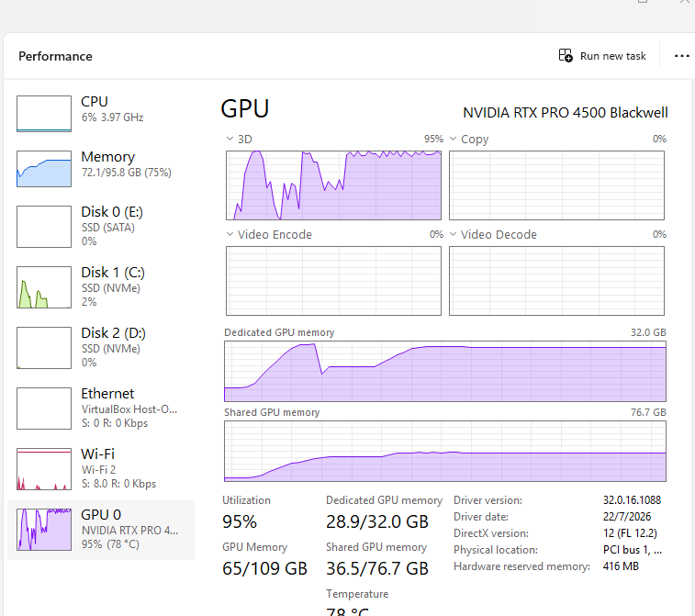Click the 32.0 GB dedicated memory maximum label

[648, 332]
